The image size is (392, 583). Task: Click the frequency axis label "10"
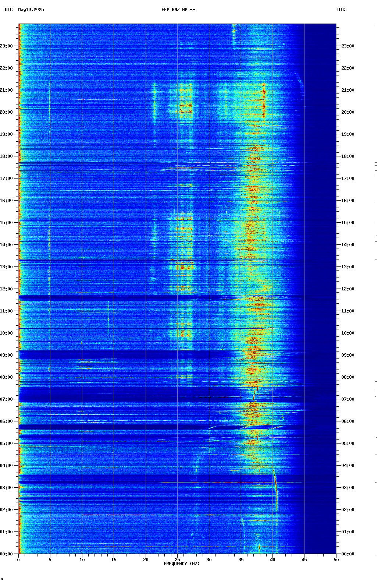[82, 560]
